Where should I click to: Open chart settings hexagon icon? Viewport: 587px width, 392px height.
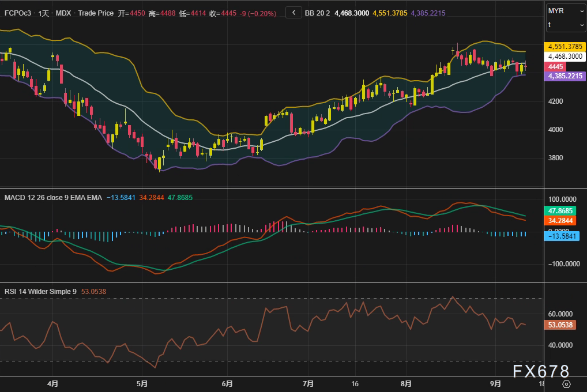pos(566,384)
